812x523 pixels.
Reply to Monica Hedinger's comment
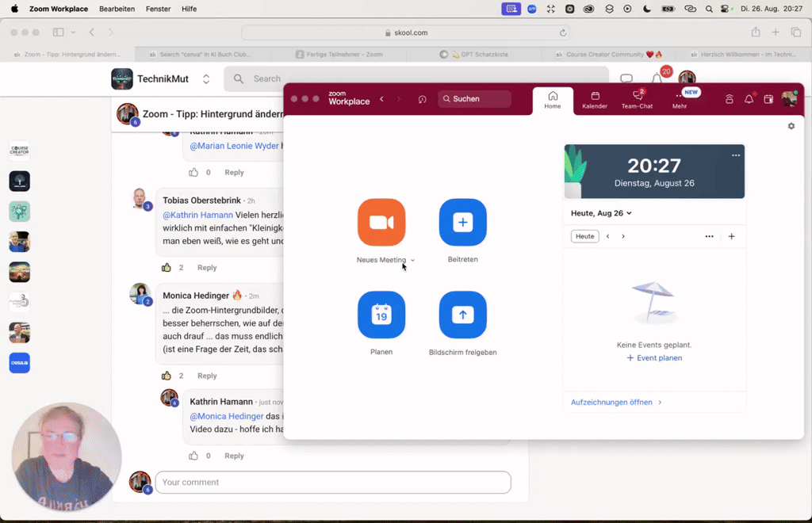pyautogui.click(x=207, y=376)
